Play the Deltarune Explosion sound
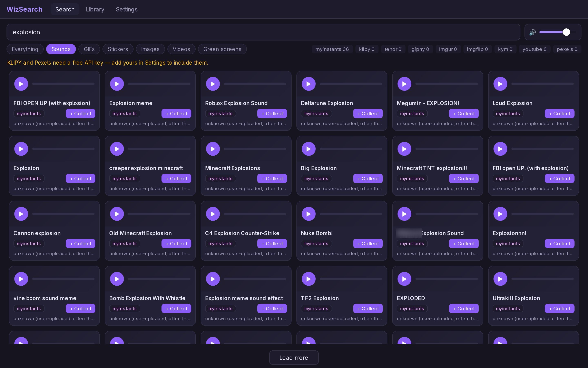The width and height of the screenshot is (588, 368). pos(308,84)
